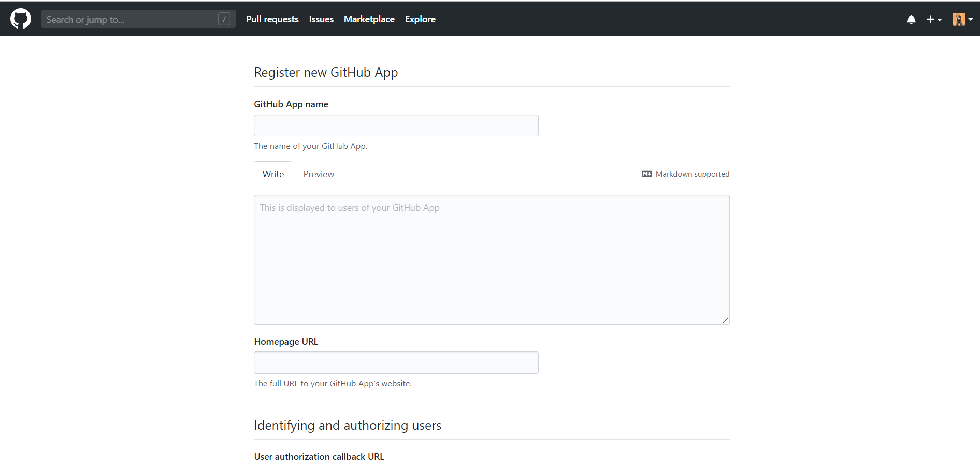Screen dimensions: 980x464
Task: Visit the Marketplace page
Action: click(x=369, y=19)
